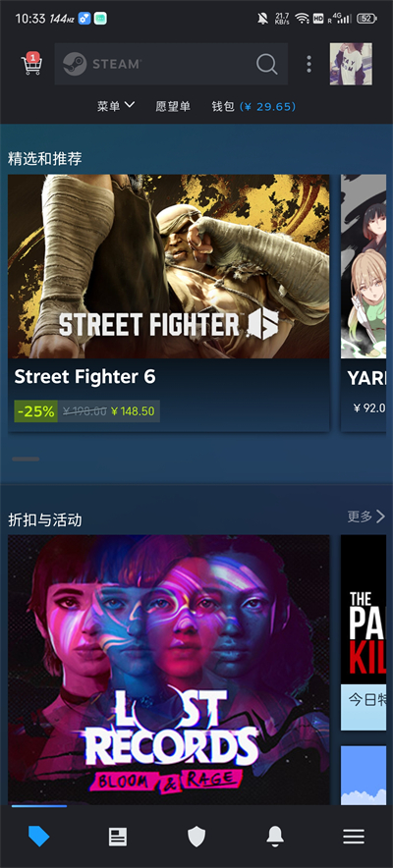
Task: Open the News icon in bottom bar
Action: [x=117, y=837]
